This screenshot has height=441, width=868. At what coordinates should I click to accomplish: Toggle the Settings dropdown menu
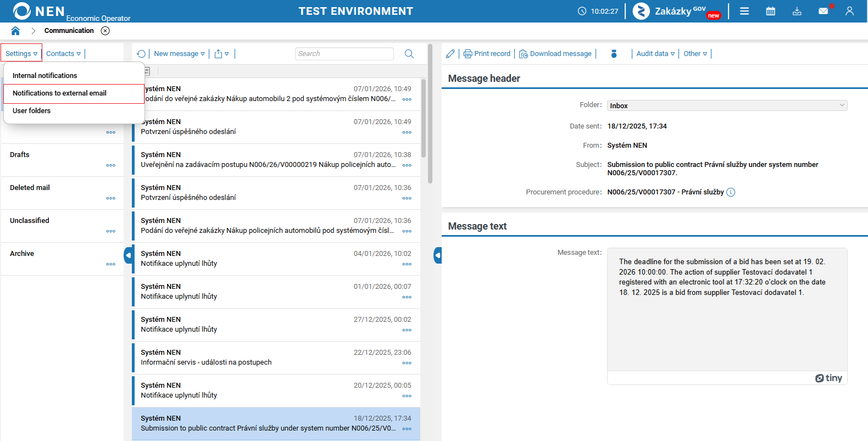tap(21, 53)
